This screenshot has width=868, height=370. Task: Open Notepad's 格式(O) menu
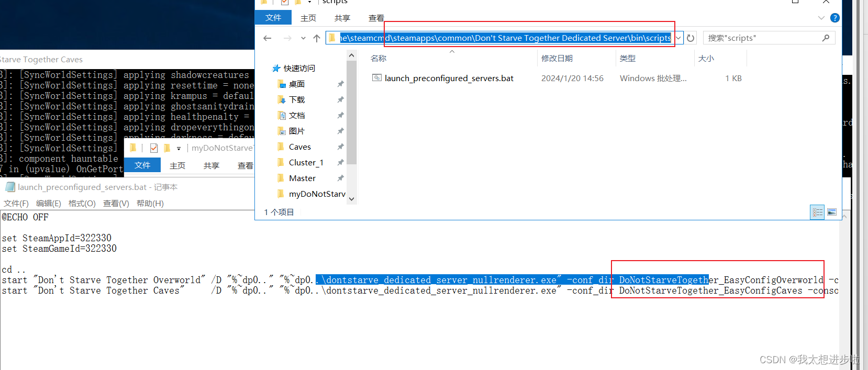pyautogui.click(x=82, y=204)
